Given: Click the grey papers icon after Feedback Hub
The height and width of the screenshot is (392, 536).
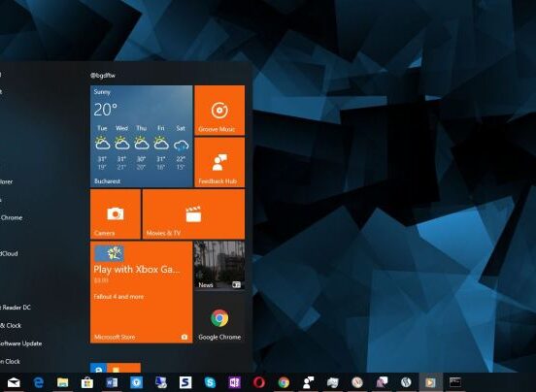Looking at the screenshot, I should click(x=333, y=382).
